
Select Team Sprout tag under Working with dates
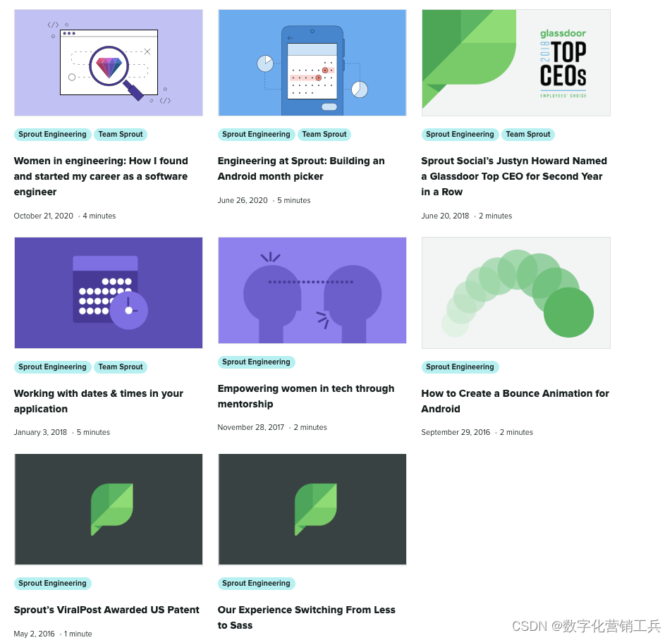[x=121, y=367]
